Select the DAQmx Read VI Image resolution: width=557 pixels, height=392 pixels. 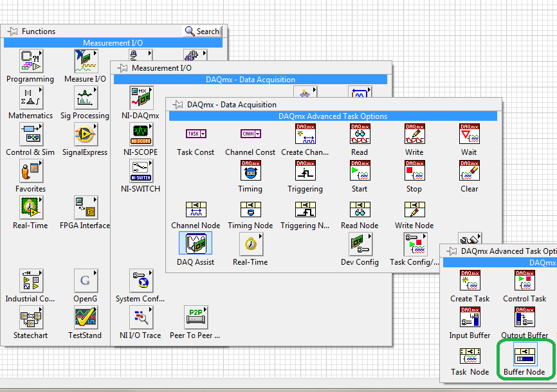tap(360, 134)
